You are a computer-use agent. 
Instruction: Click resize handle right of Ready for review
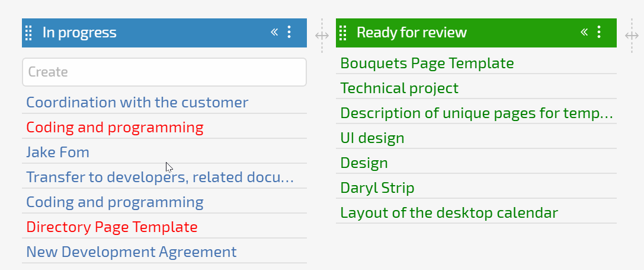point(632,36)
